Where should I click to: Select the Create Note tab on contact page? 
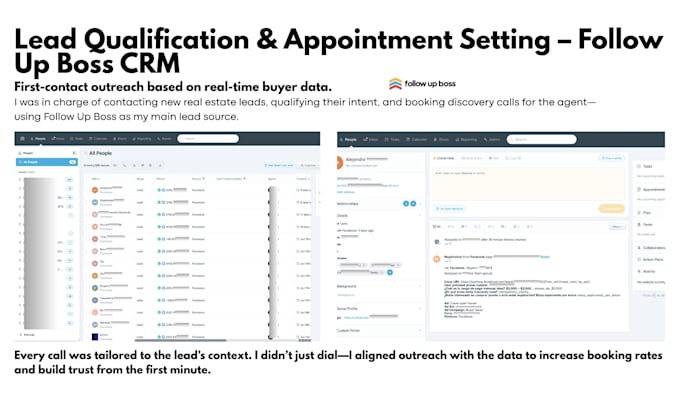pyautogui.click(x=443, y=158)
